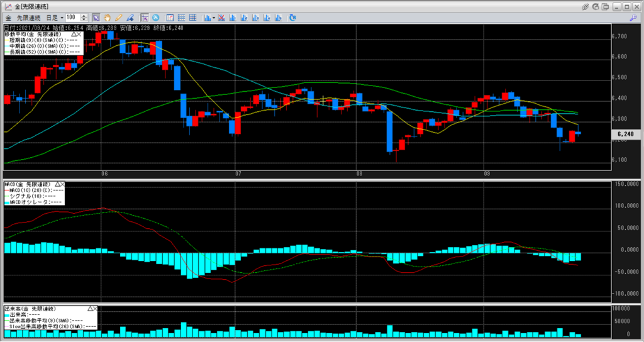The height and width of the screenshot is (342, 644).
Task: Load chart template 1 icon
Action: coord(233,18)
